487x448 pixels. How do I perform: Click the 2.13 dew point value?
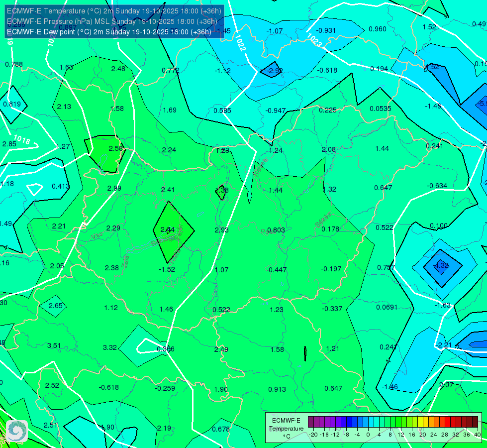[64, 107]
